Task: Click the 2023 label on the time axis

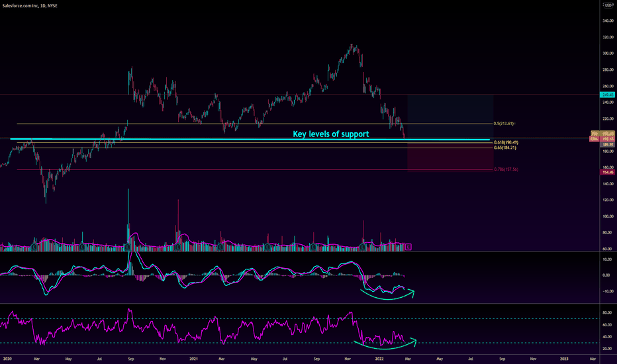Action: 564,359
